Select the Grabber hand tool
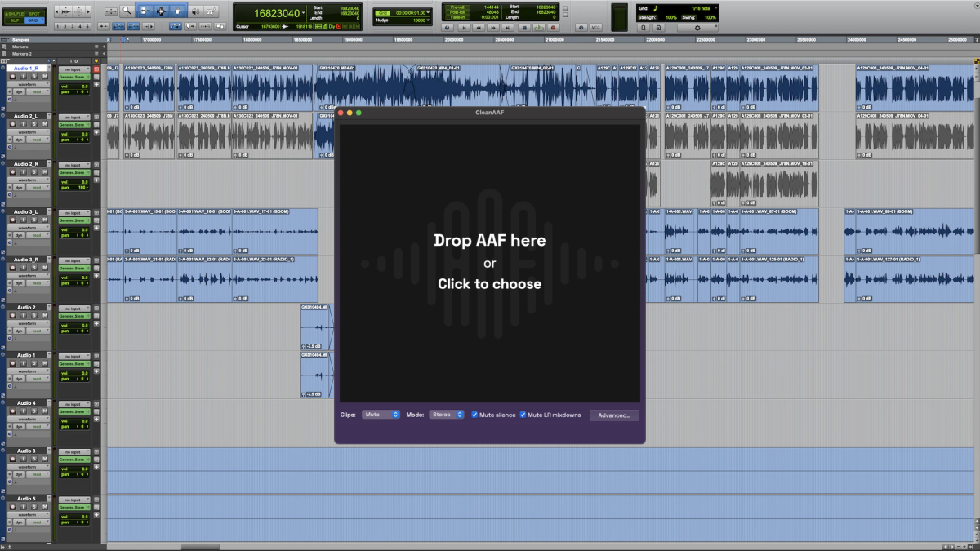 pos(177,11)
